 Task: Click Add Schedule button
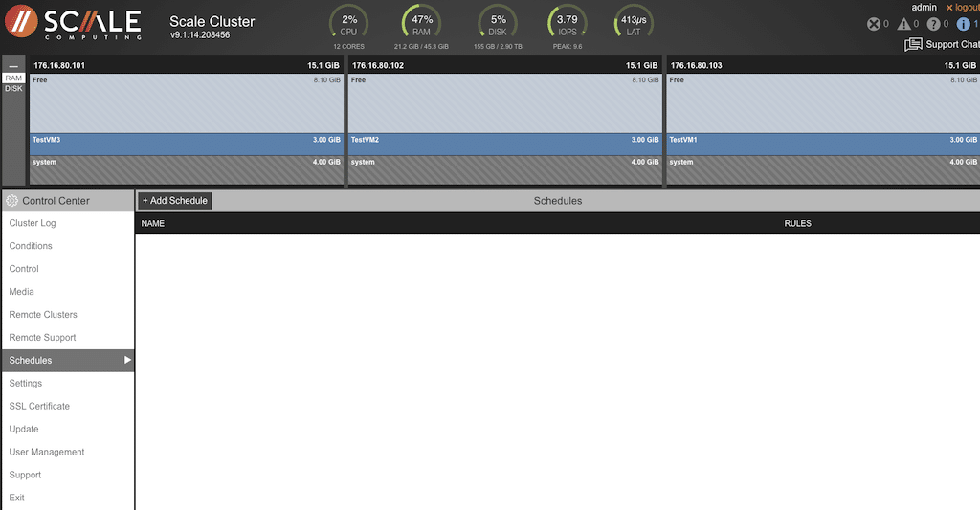175,201
